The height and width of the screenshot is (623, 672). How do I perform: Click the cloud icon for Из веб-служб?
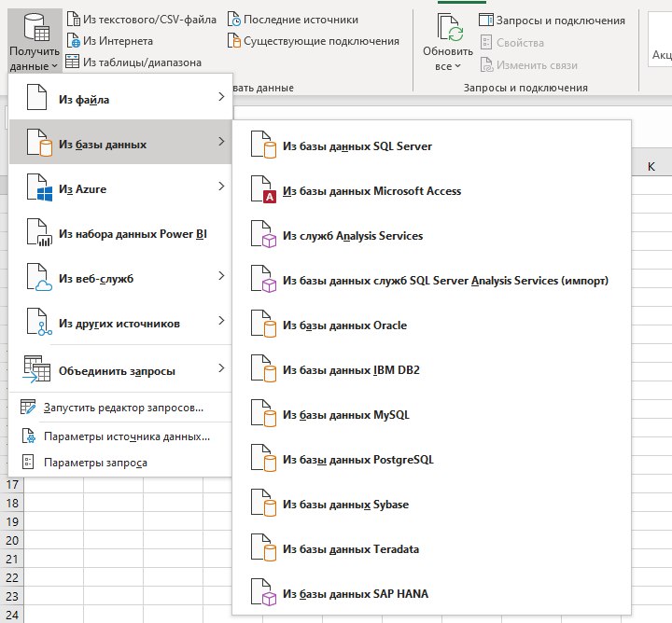pyautogui.click(x=39, y=277)
